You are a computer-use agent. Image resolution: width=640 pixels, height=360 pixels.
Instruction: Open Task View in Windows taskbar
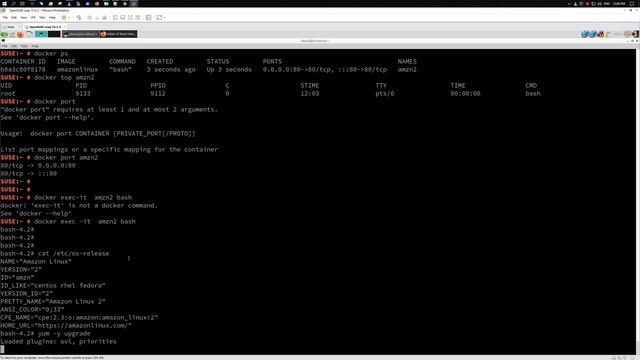[22, 4]
